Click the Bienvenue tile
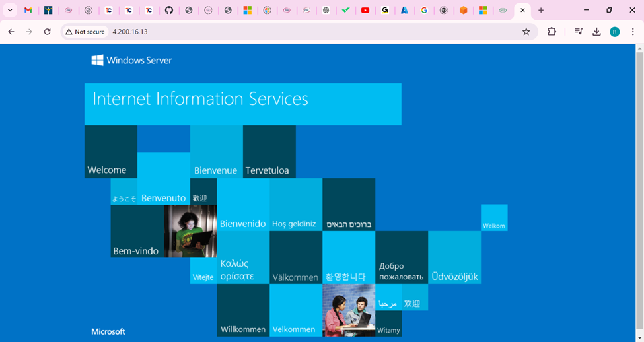This screenshot has height=342, width=644. point(217,152)
